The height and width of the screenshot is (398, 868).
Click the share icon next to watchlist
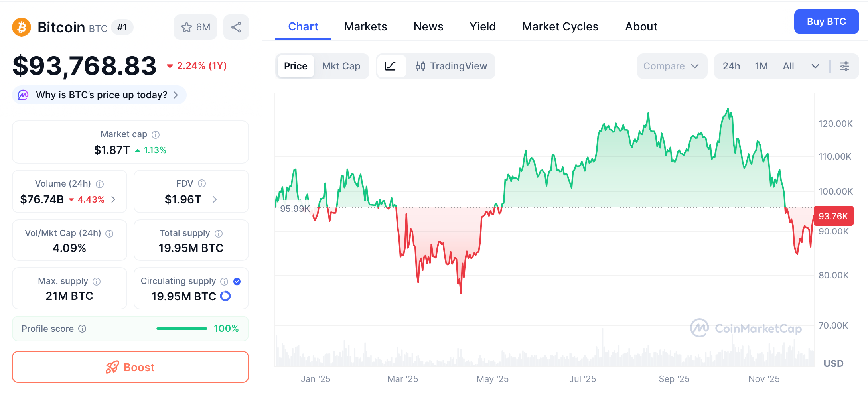(236, 27)
